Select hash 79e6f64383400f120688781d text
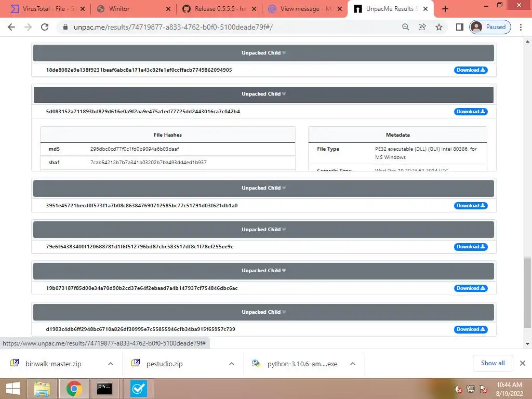 coord(139,247)
